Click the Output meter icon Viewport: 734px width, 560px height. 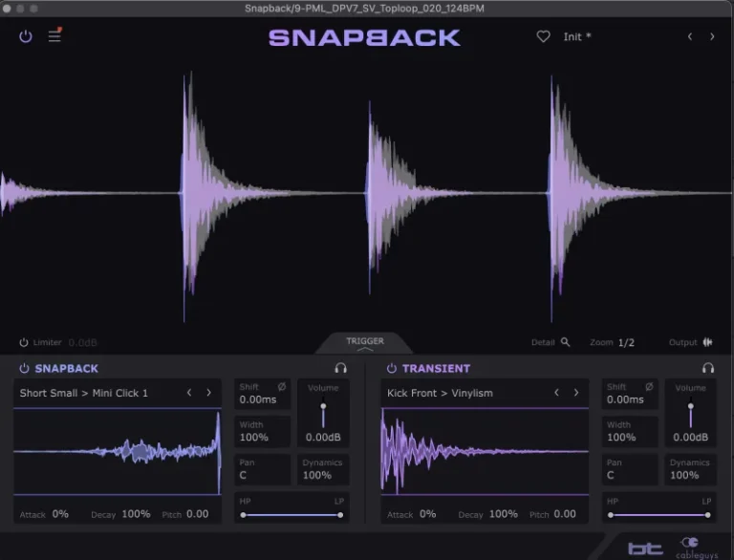point(708,342)
